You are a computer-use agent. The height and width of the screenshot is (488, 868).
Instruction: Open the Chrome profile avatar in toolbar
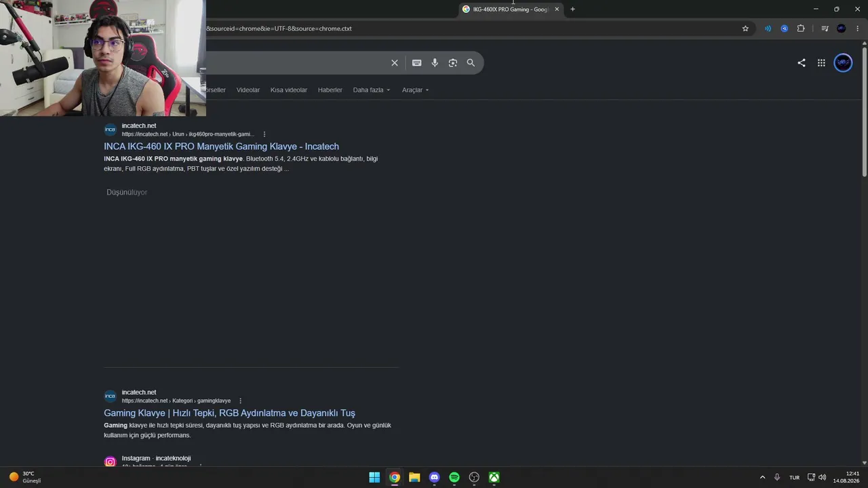tap(842, 28)
